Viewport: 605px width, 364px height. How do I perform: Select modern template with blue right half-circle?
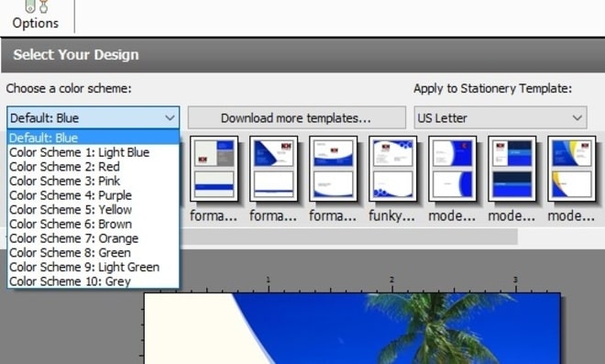click(452, 169)
